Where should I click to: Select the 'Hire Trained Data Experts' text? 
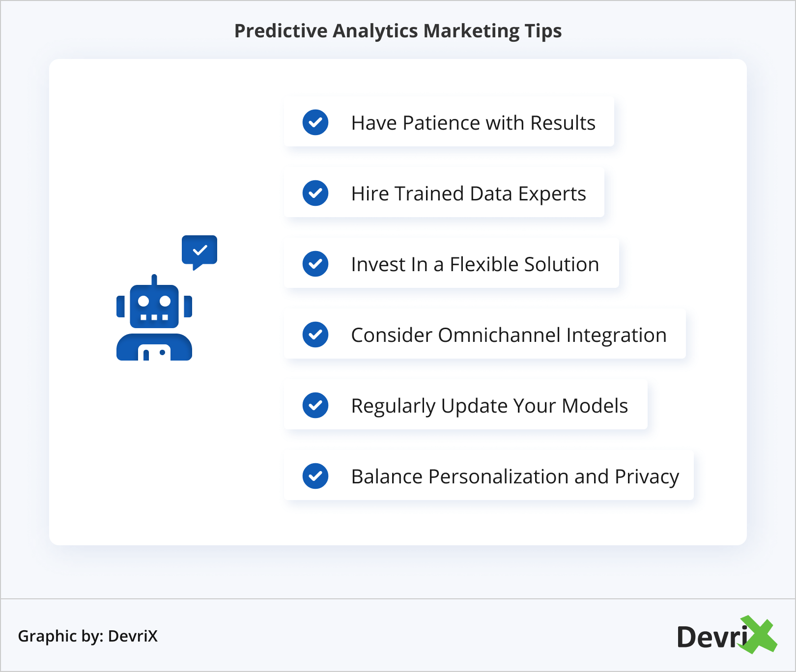click(468, 194)
